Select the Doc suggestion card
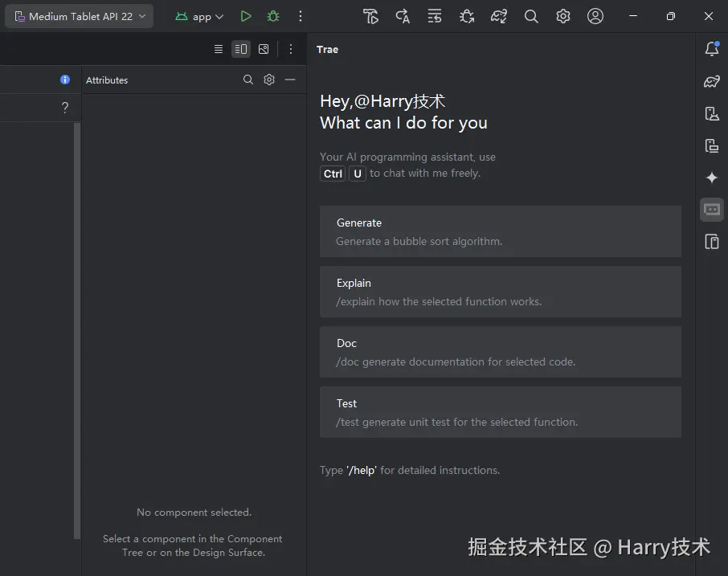Screen dimensions: 728x576 pyautogui.click(x=501, y=352)
